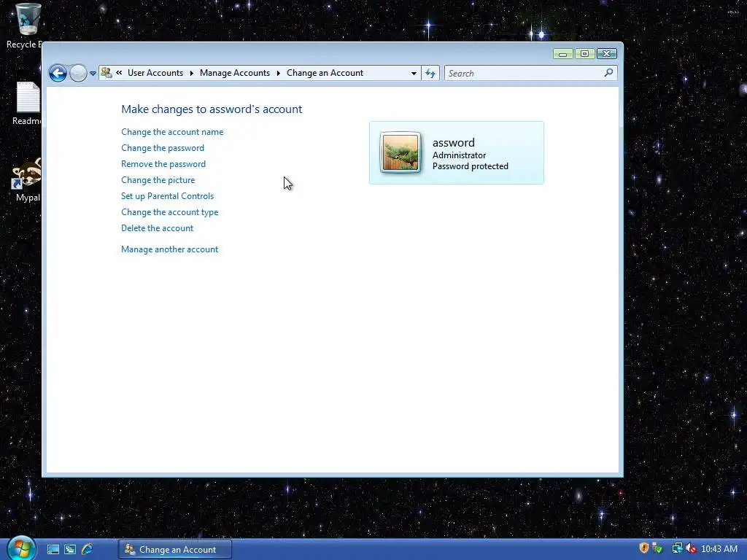747x560 pixels.
Task: Click Delete the account link
Action: (158, 228)
